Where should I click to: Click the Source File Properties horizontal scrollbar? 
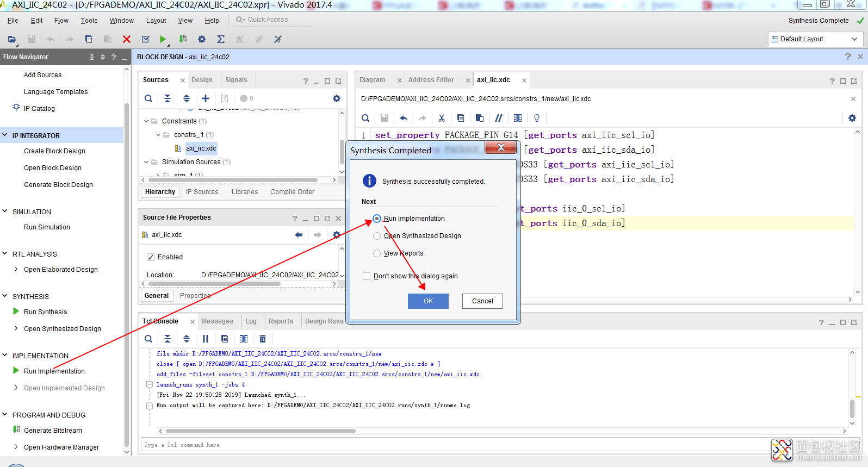214,284
